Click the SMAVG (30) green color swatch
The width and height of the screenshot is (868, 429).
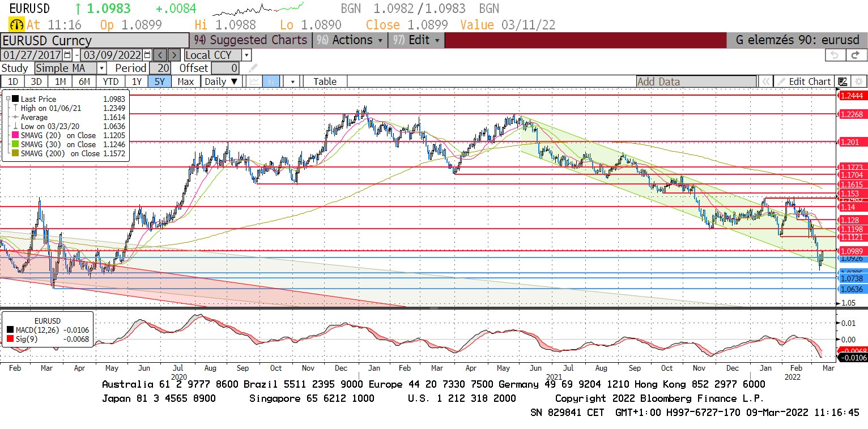click(15, 144)
